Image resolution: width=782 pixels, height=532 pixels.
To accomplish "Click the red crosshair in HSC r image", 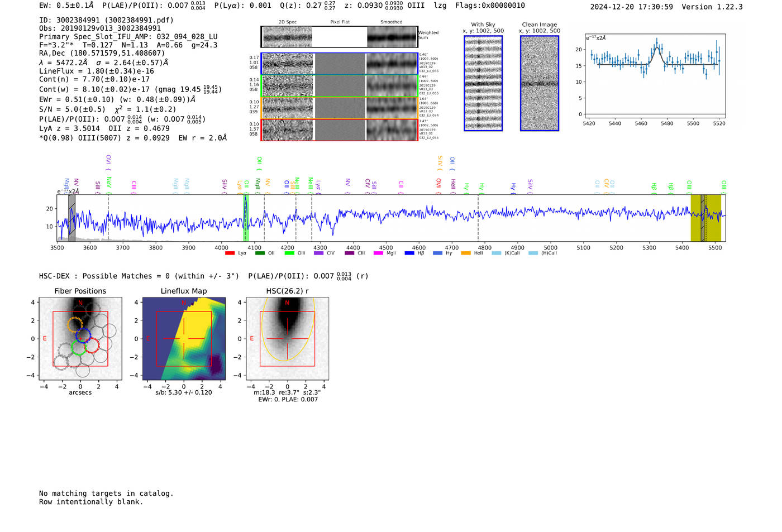I will click(x=287, y=339).
